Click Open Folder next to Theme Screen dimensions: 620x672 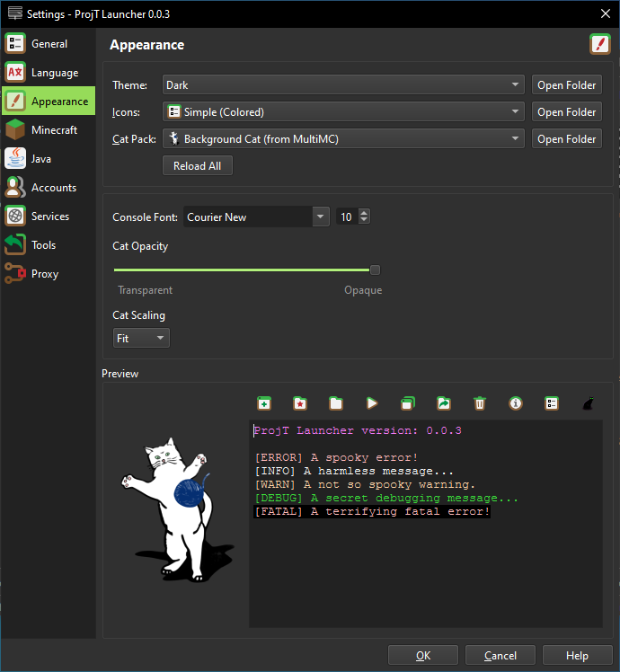tap(566, 84)
